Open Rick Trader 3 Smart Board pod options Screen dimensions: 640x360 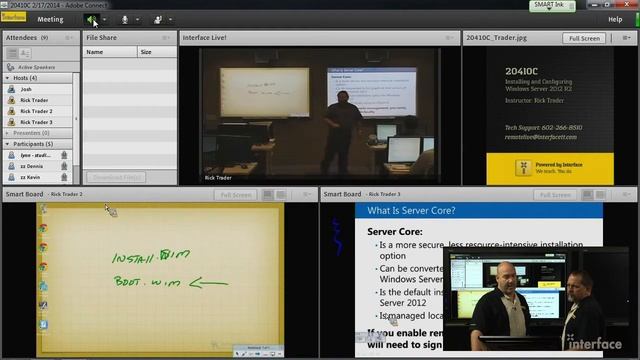pos(627,195)
